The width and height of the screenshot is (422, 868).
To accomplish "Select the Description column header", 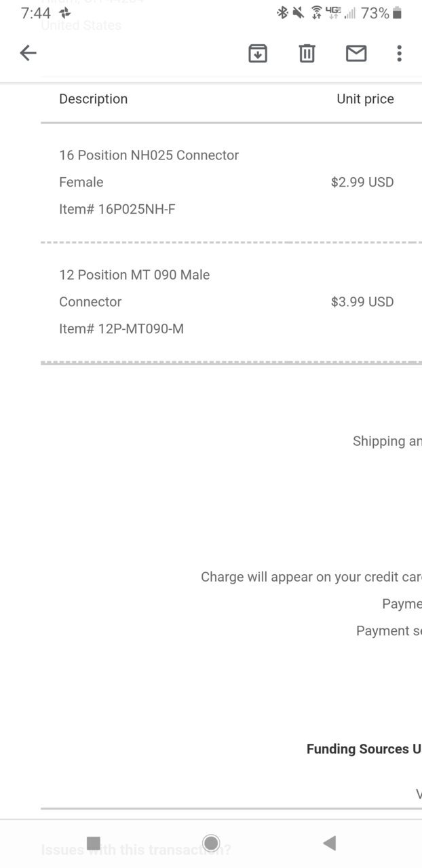I will [x=93, y=99].
